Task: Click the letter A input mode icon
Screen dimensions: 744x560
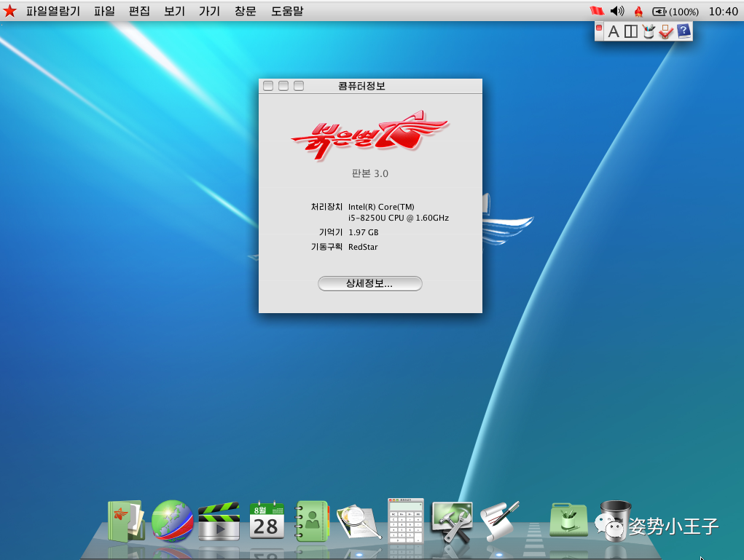Action: (x=614, y=32)
